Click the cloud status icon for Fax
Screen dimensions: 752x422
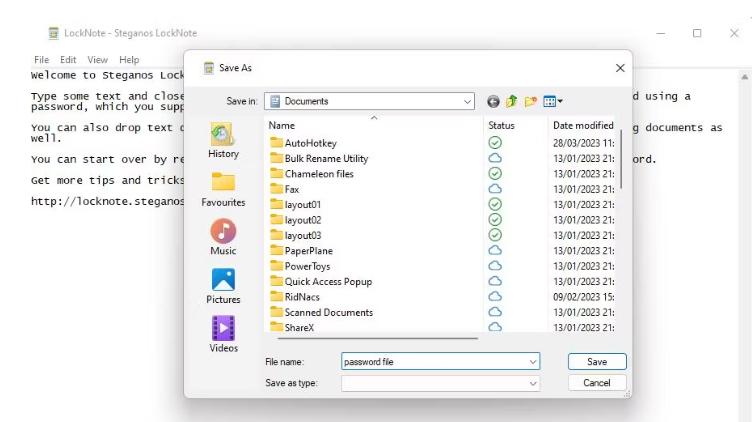[495, 189]
